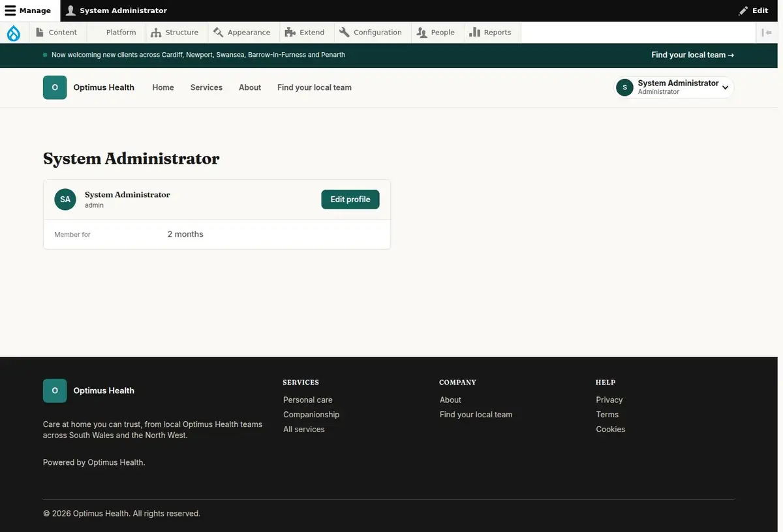Click the header Optimus Health 'O' logo
This screenshot has height=532, width=783.
coord(55,87)
